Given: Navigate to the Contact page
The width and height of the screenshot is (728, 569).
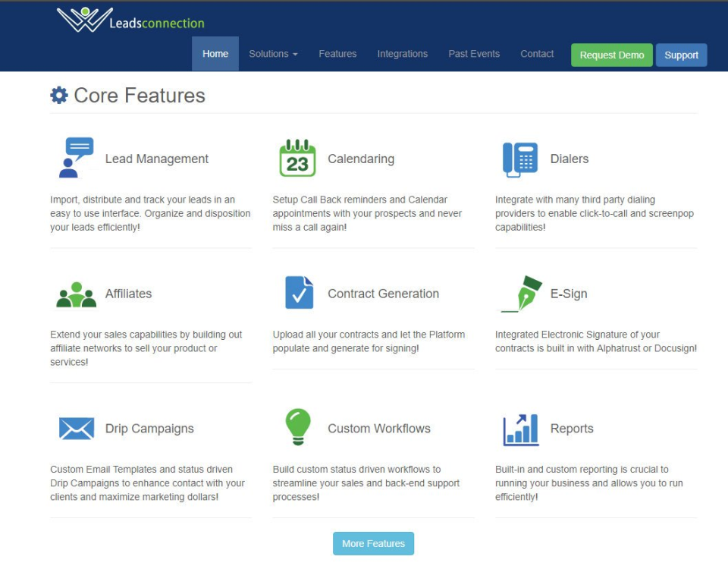Looking at the screenshot, I should [x=537, y=54].
